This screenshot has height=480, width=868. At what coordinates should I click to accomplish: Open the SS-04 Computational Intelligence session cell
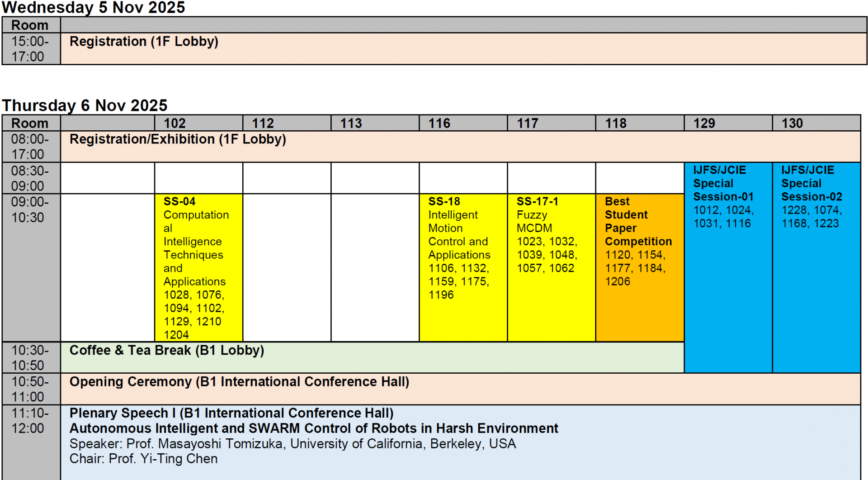pyautogui.click(x=198, y=267)
